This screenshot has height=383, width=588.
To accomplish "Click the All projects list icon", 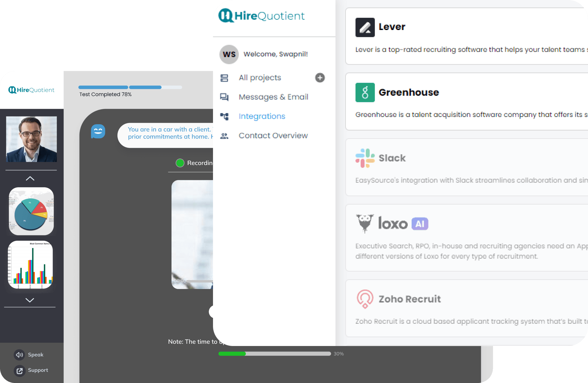I will (224, 78).
